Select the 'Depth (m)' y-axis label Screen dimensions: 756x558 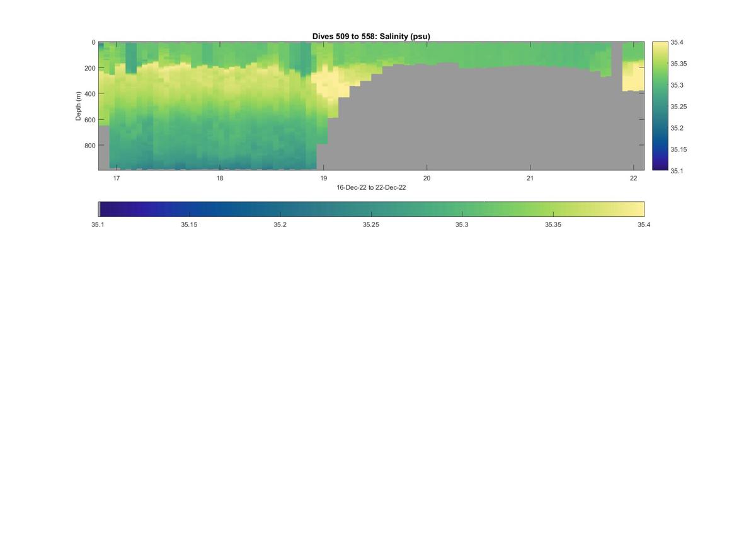click(79, 106)
